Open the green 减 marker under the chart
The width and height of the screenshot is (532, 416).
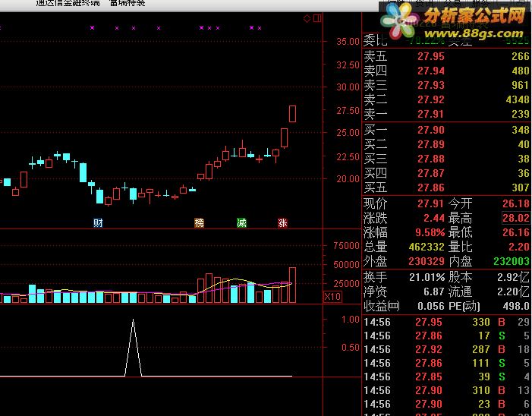[241, 223]
